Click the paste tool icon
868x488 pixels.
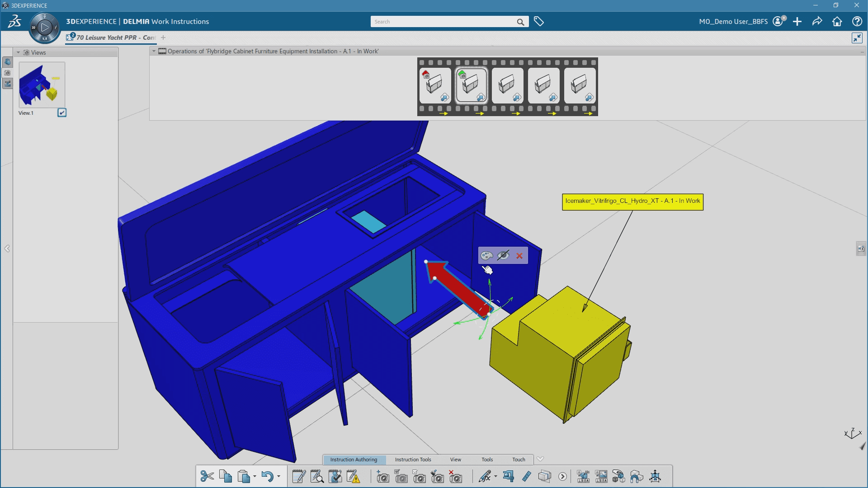click(x=244, y=476)
